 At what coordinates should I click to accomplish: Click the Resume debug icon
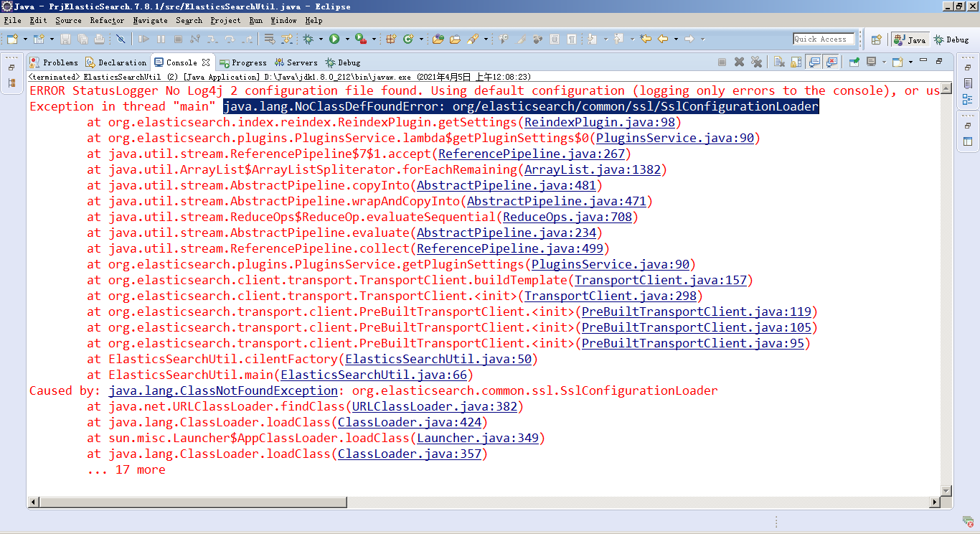[x=143, y=39]
